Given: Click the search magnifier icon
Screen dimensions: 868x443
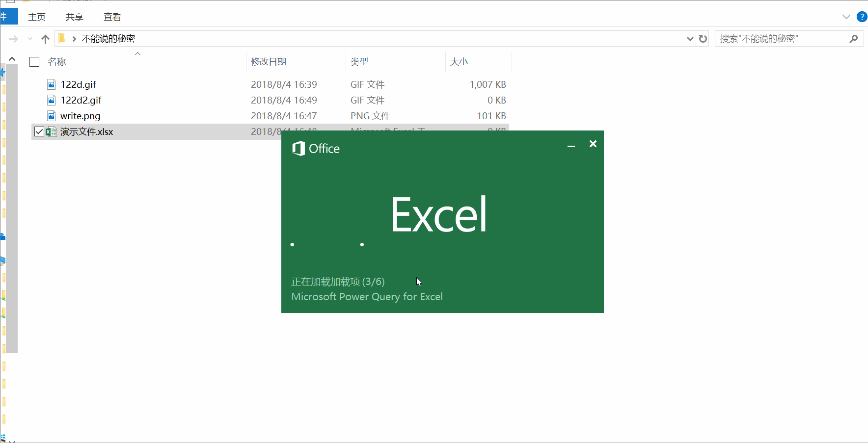Looking at the screenshot, I should [x=854, y=38].
